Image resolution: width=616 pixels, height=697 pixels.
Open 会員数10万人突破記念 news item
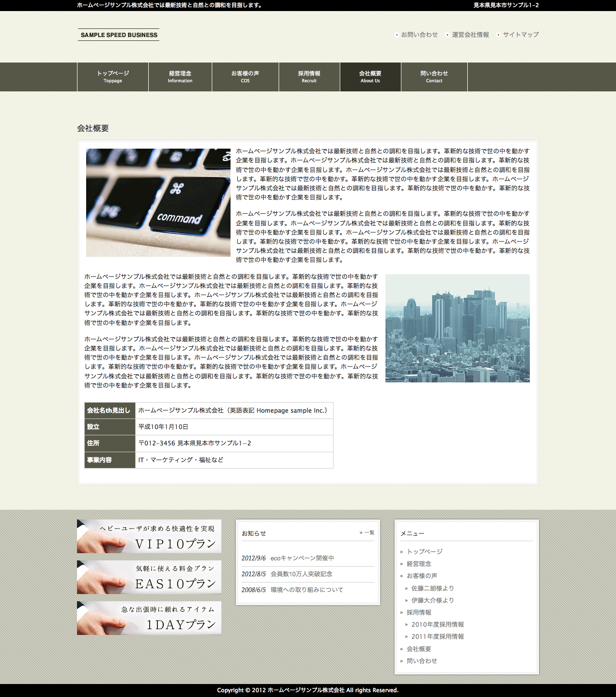pos(301,574)
